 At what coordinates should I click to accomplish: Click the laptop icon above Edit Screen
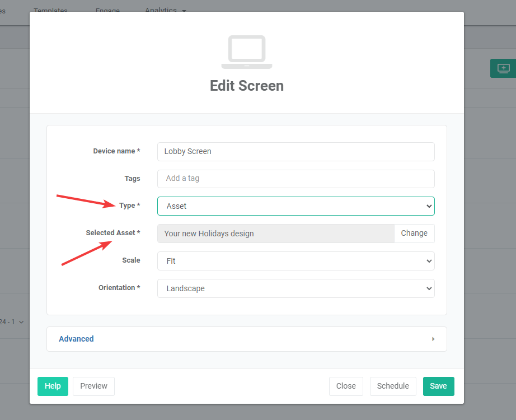tap(246, 52)
